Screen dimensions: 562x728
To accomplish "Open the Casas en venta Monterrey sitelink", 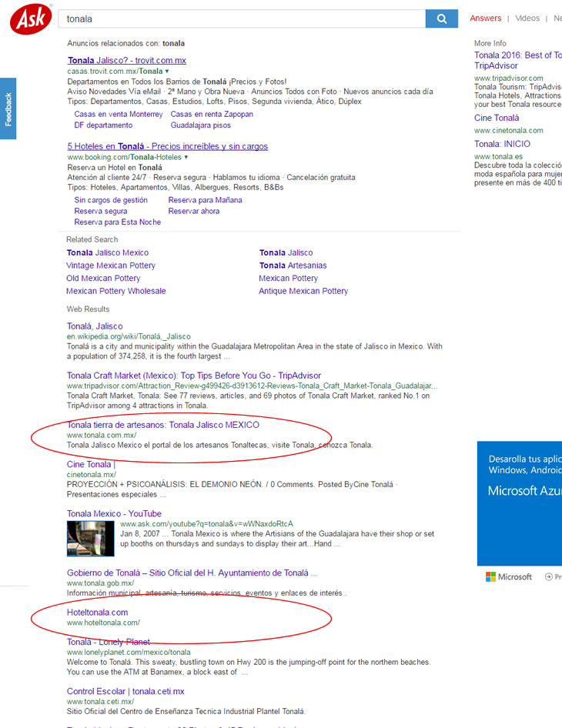I will point(119,115).
